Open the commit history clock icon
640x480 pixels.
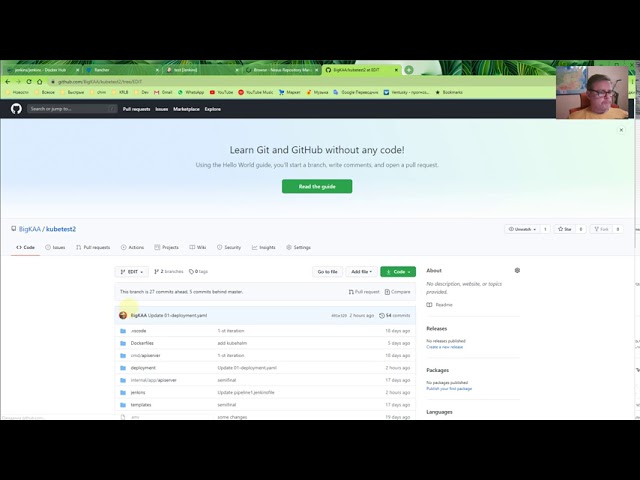[382, 315]
